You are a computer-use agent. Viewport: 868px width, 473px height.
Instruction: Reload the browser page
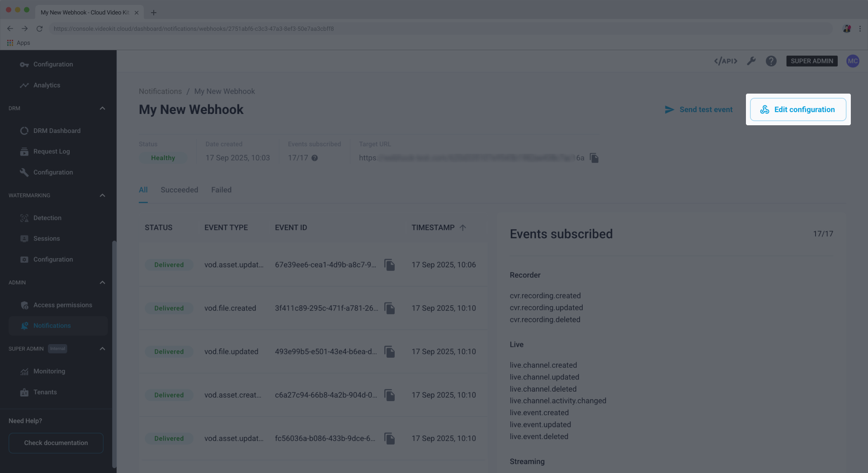coord(39,28)
